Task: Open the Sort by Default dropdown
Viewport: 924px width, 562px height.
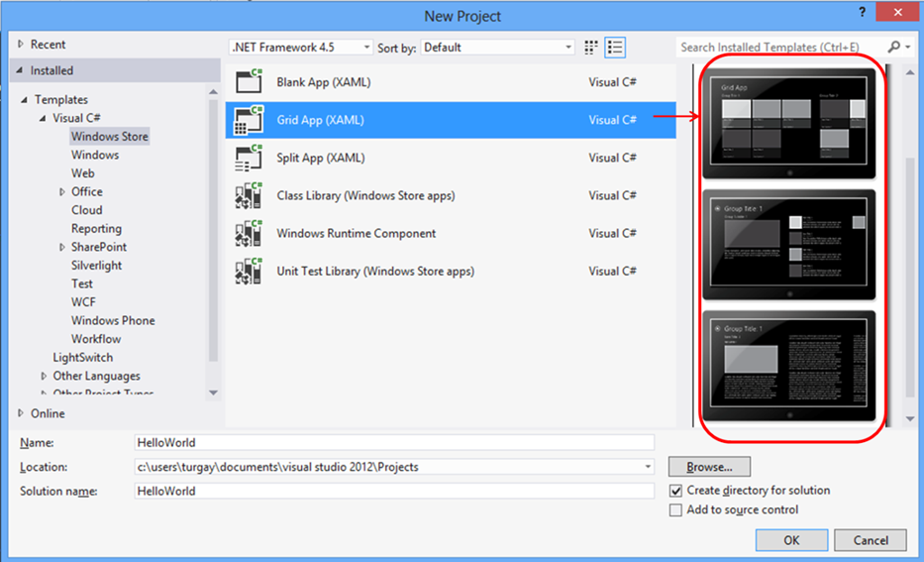Action: point(498,48)
